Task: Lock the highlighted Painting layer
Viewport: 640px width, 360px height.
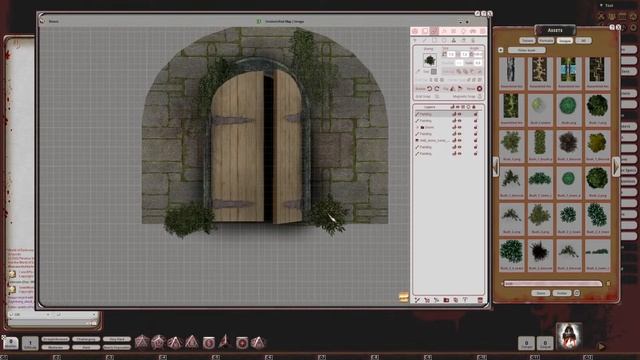Action: tap(476, 114)
